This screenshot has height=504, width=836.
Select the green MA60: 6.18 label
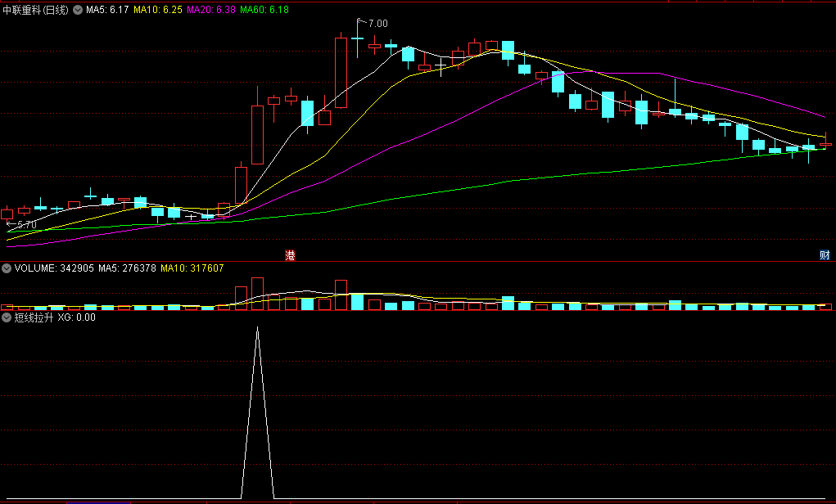point(264,10)
